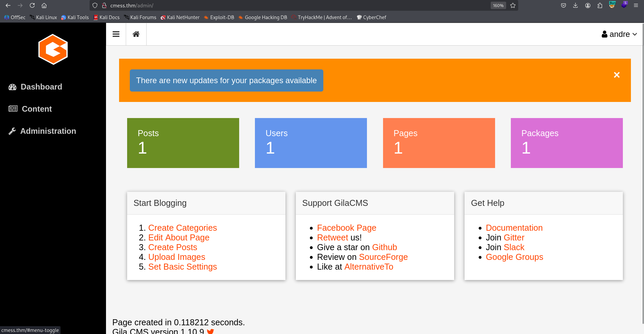The width and height of the screenshot is (644, 334).
Task: Open the andre user dropdown menu
Action: click(x=619, y=34)
